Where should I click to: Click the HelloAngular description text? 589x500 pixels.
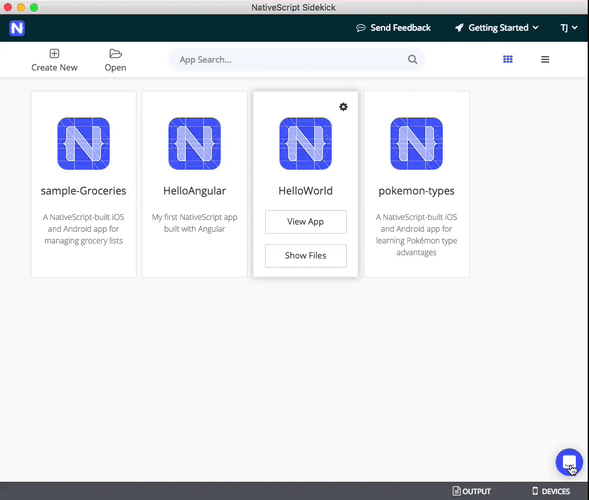195,223
